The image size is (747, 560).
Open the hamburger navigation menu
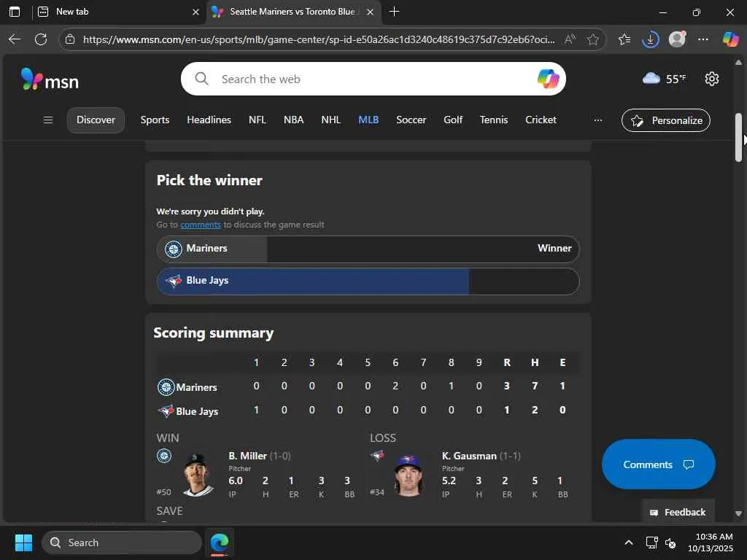click(x=48, y=120)
